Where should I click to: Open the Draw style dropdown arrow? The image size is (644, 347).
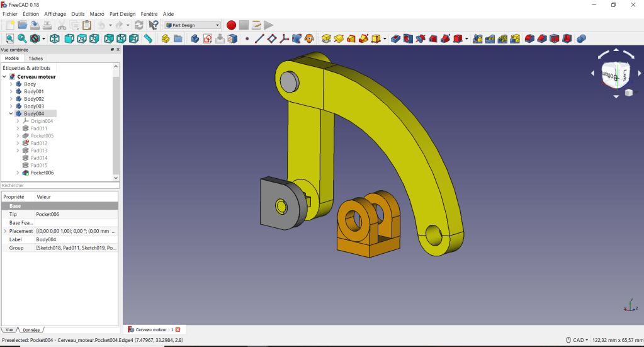(43, 39)
